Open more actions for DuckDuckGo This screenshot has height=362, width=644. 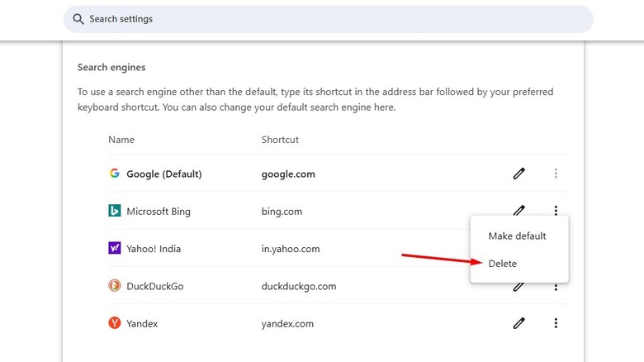[556, 288]
